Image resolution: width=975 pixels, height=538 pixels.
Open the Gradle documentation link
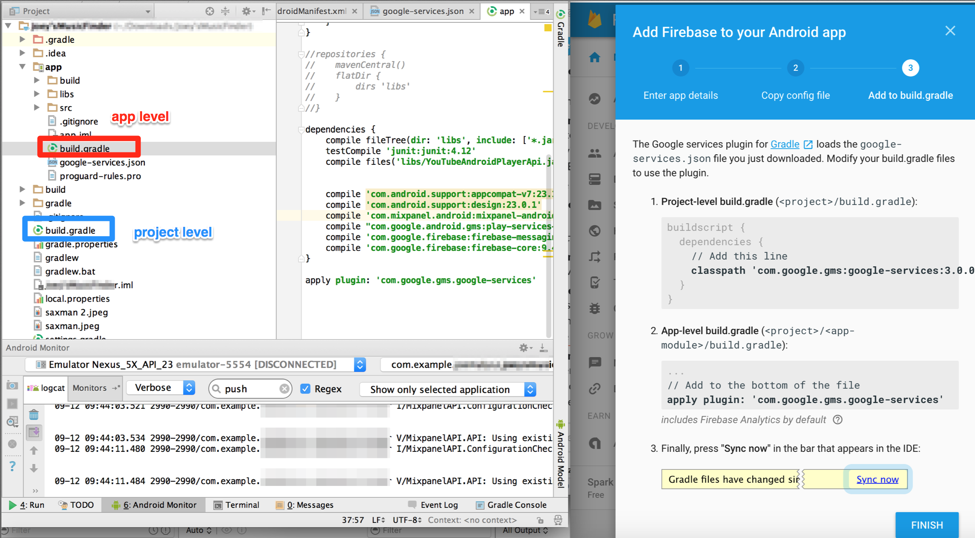coord(784,144)
